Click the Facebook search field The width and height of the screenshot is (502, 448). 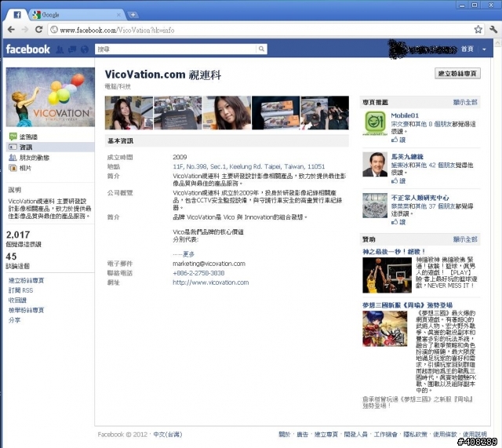pos(176,49)
